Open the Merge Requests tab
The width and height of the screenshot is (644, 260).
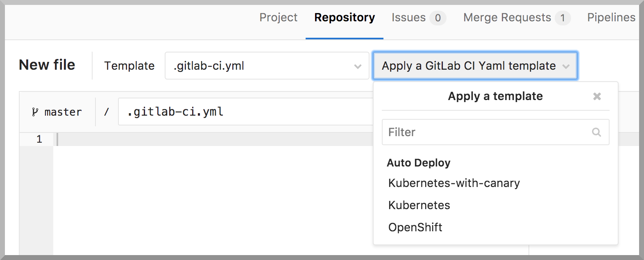point(507,18)
